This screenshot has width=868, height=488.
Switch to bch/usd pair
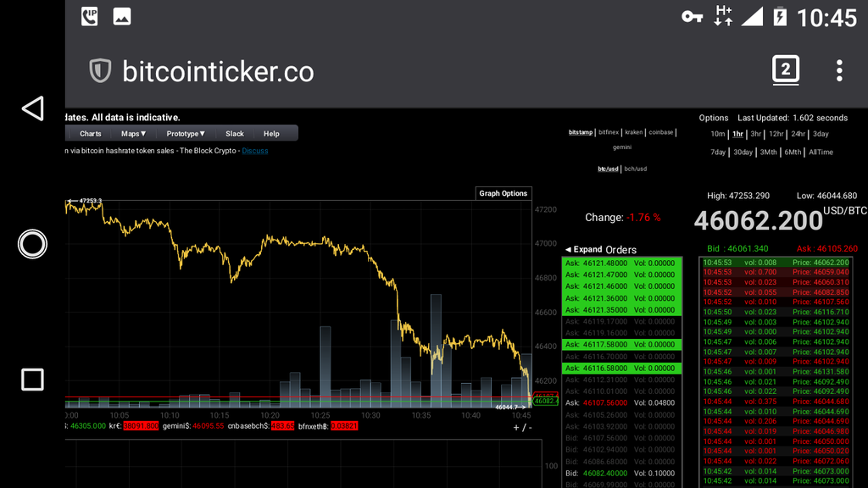point(636,169)
